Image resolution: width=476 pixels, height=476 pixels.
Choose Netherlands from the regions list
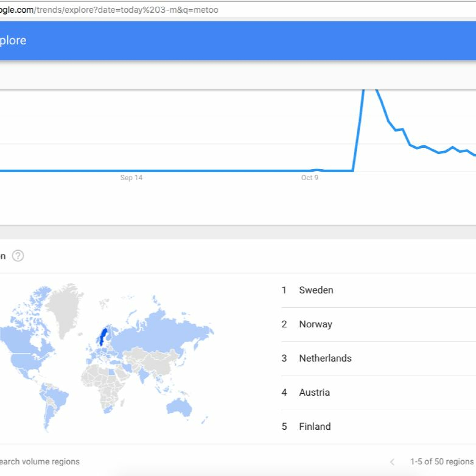pos(325,358)
